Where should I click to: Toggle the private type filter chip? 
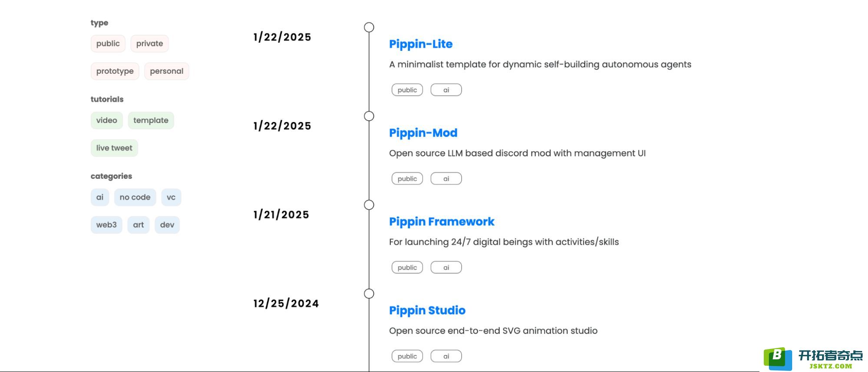149,43
